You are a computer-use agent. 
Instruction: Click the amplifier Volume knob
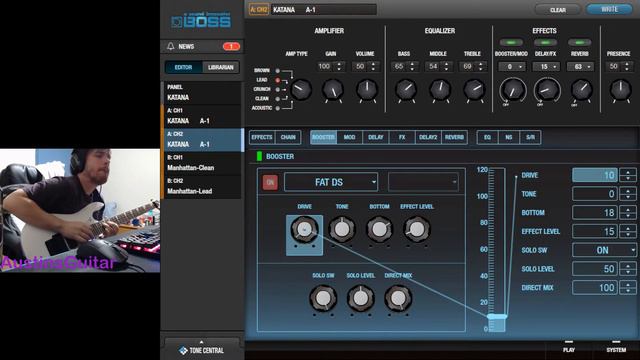click(x=367, y=90)
